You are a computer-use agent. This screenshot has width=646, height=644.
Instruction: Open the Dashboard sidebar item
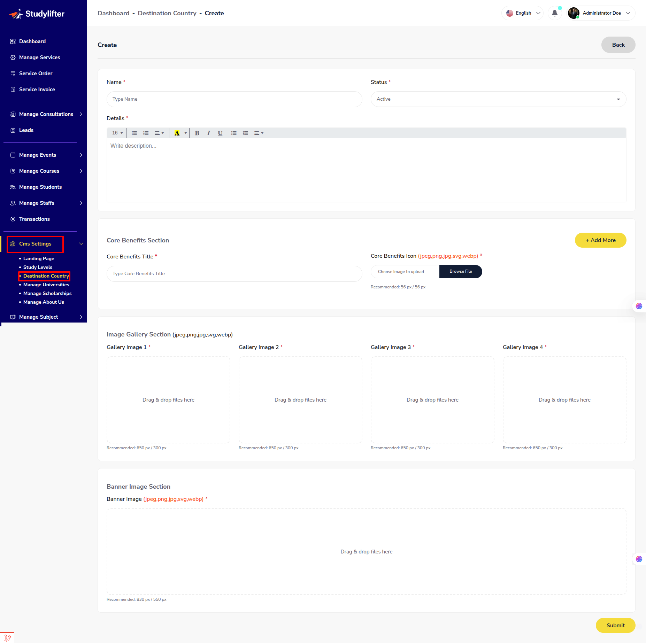tap(32, 41)
